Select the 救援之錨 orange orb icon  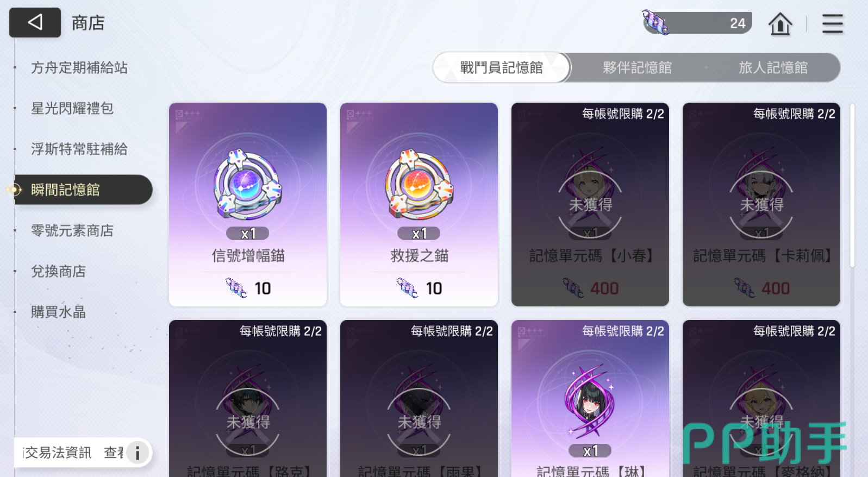point(419,185)
